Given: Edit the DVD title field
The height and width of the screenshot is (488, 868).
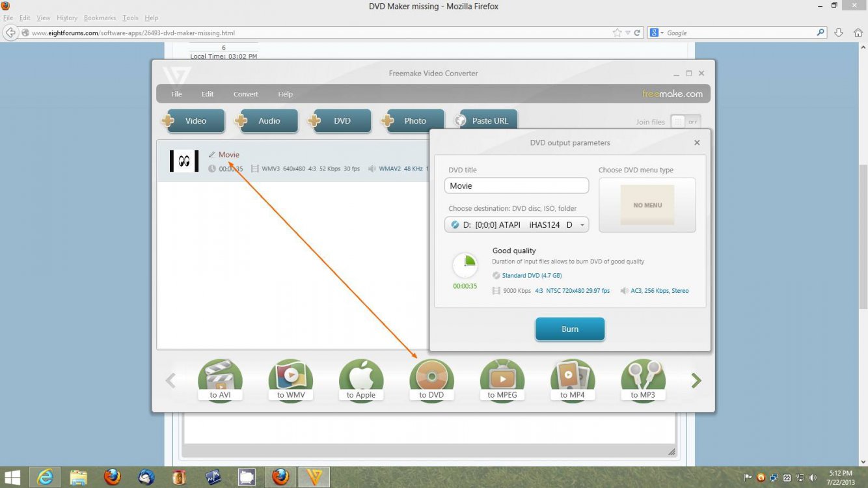Looking at the screenshot, I should tap(517, 185).
